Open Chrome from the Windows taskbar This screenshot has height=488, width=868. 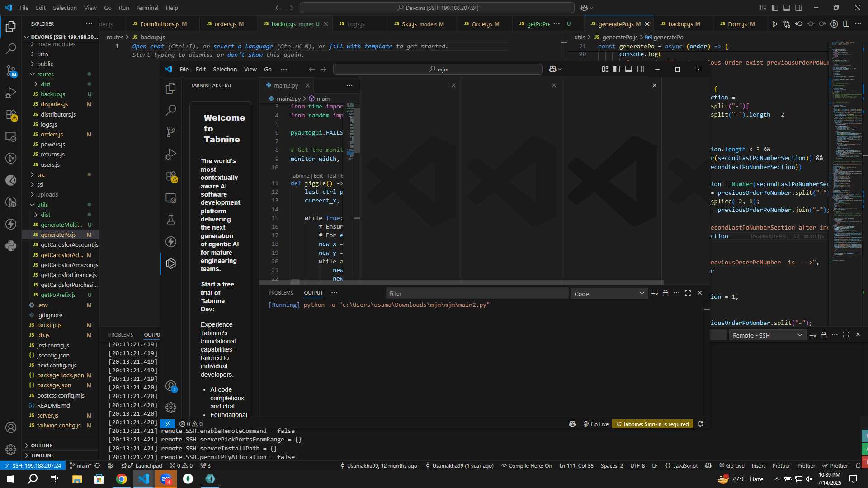click(x=121, y=479)
